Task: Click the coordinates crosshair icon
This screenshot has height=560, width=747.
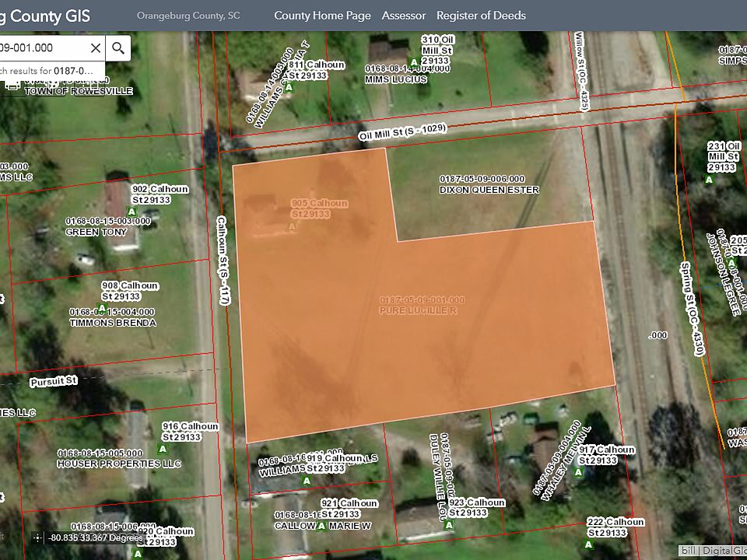Action: 37,538
